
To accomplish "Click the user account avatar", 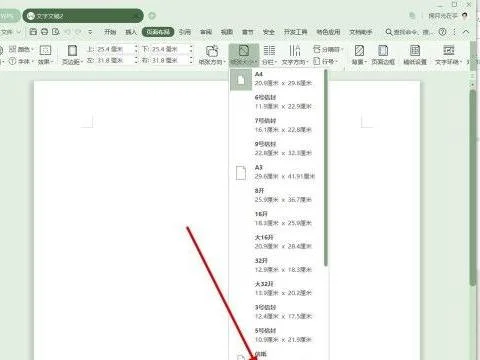I will pos(465,15).
